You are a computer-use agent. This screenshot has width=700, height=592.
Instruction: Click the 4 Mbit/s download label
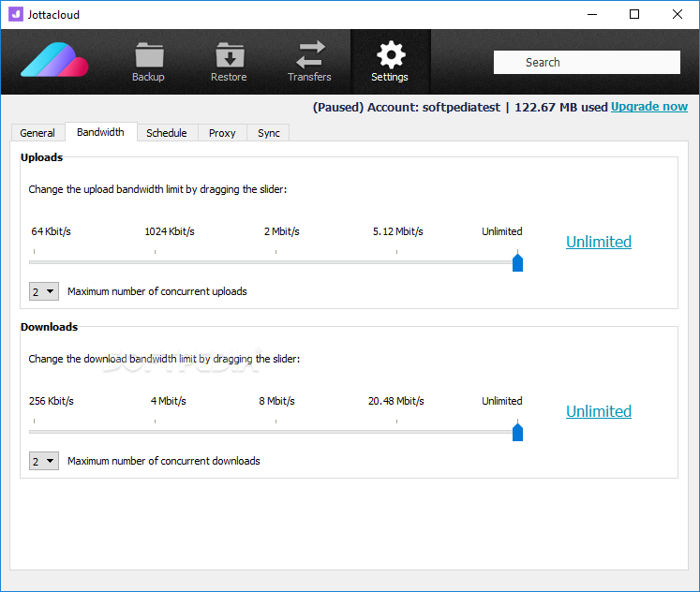coord(169,401)
